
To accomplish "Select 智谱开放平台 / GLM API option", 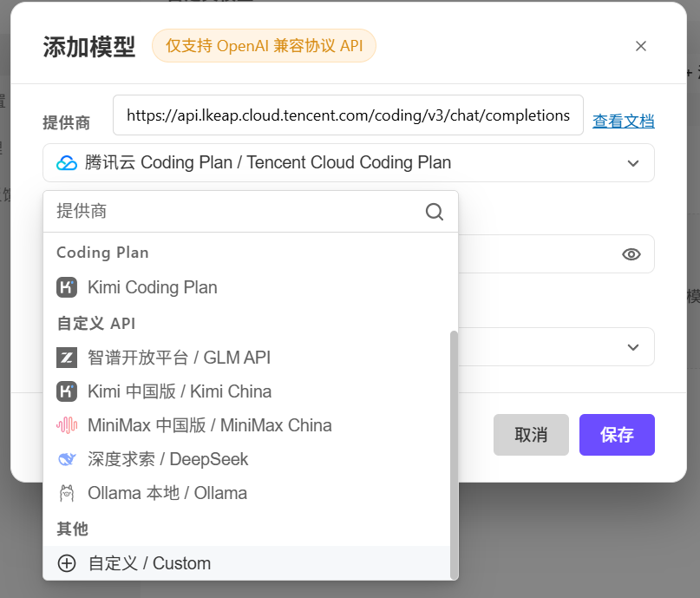I will [x=246, y=358].
